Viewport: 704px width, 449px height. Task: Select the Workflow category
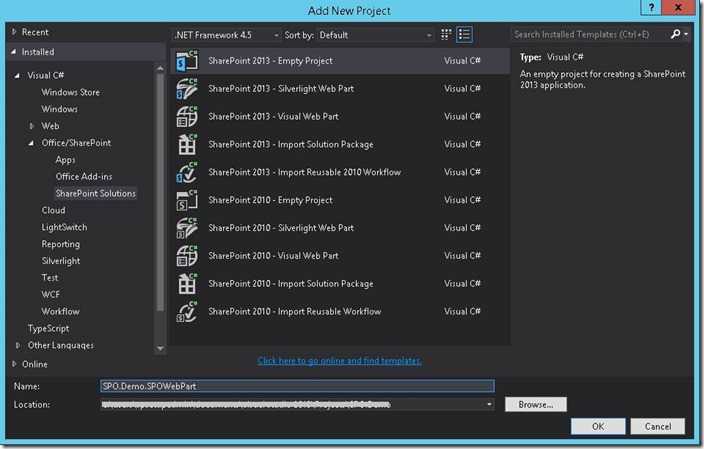coord(60,311)
